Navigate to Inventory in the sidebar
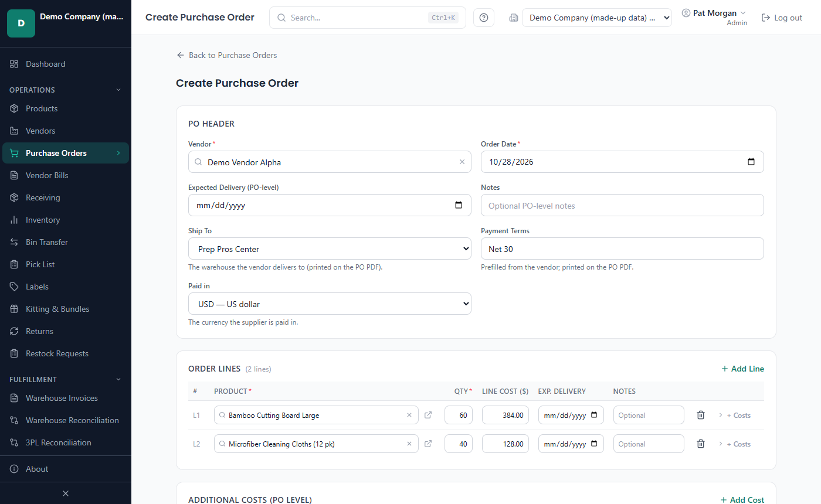This screenshot has height=504, width=821. click(x=66, y=220)
